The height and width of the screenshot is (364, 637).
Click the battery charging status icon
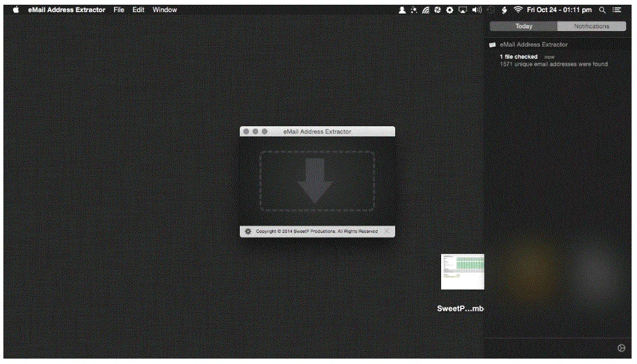(504, 9)
